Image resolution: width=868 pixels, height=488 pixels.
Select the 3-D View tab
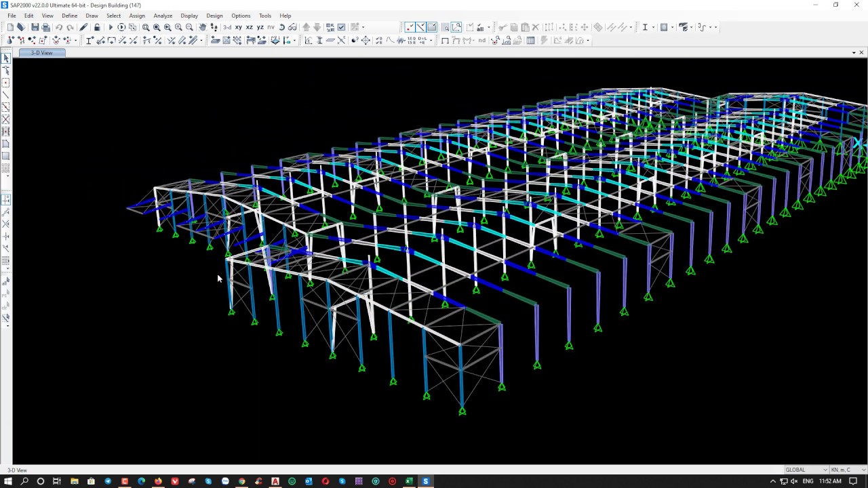(41, 53)
